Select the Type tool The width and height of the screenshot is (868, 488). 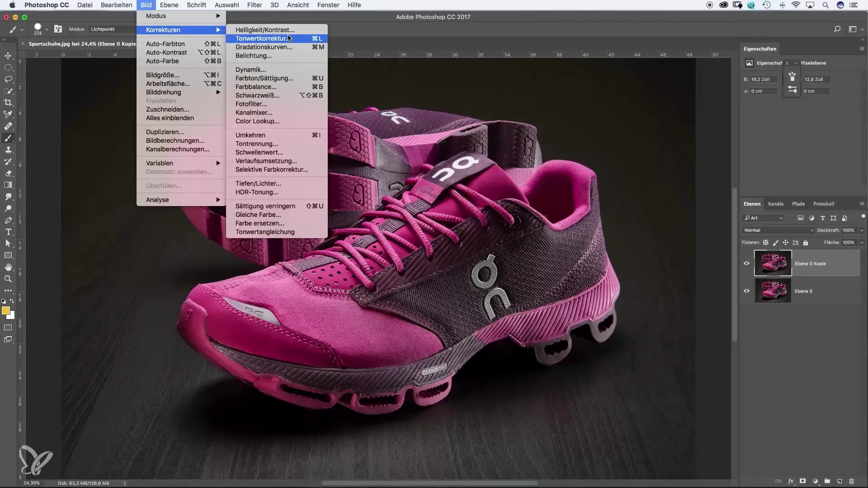click(8, 232)
